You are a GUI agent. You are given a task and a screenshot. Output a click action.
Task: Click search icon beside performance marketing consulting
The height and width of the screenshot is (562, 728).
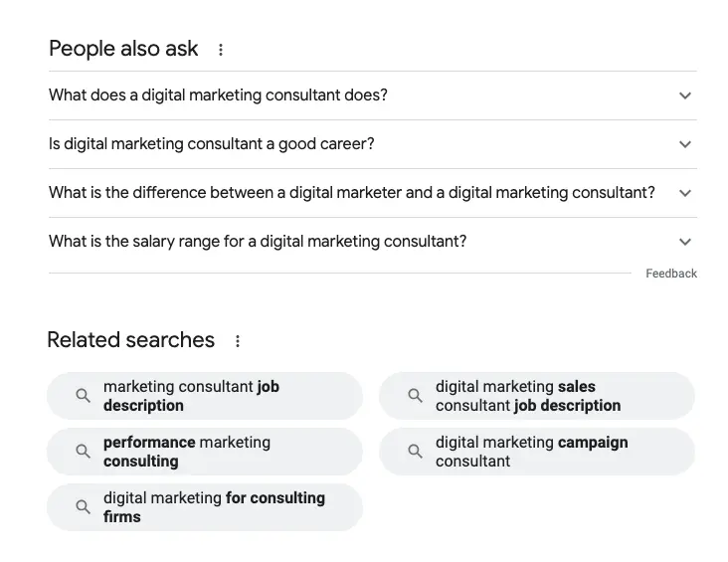click(84, 452)
